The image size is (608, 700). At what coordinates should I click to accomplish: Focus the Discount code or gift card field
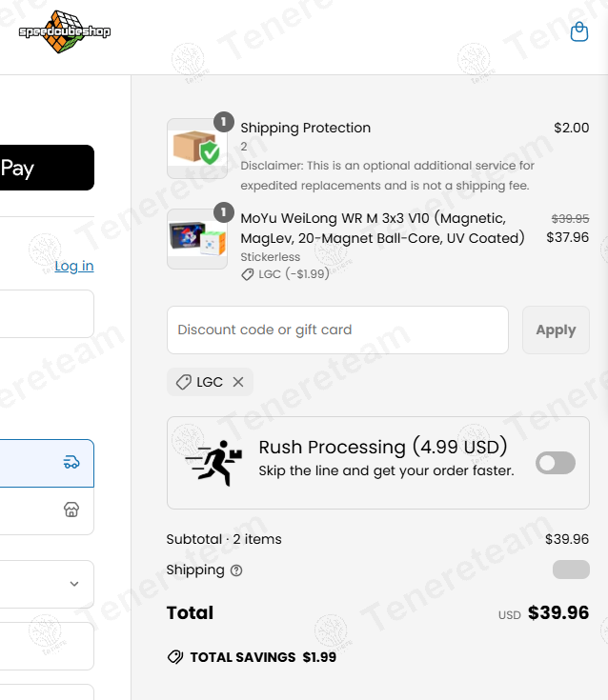(337, 330)
